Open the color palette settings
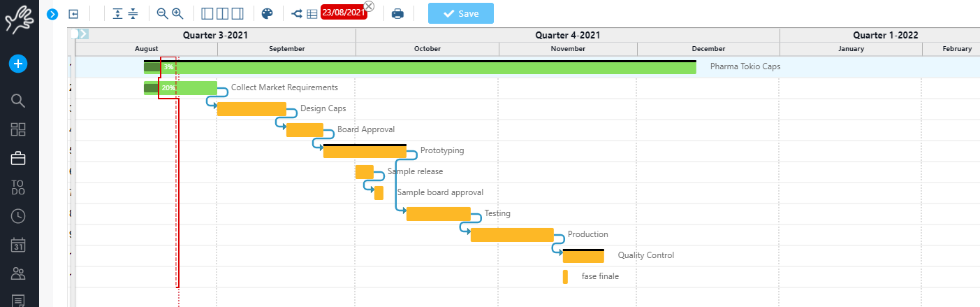The width and height of the screenshot is (980, 307). (x=267, y=13)
